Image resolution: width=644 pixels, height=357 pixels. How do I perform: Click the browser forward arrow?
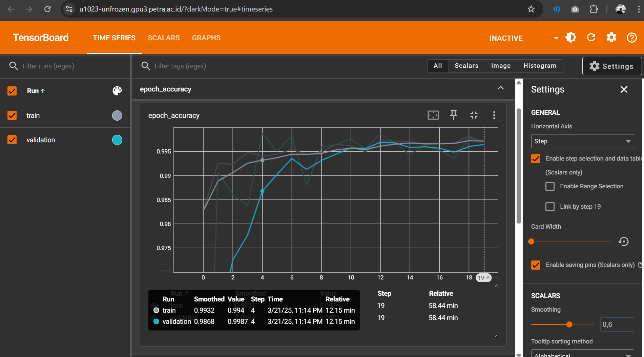point(29,9)
